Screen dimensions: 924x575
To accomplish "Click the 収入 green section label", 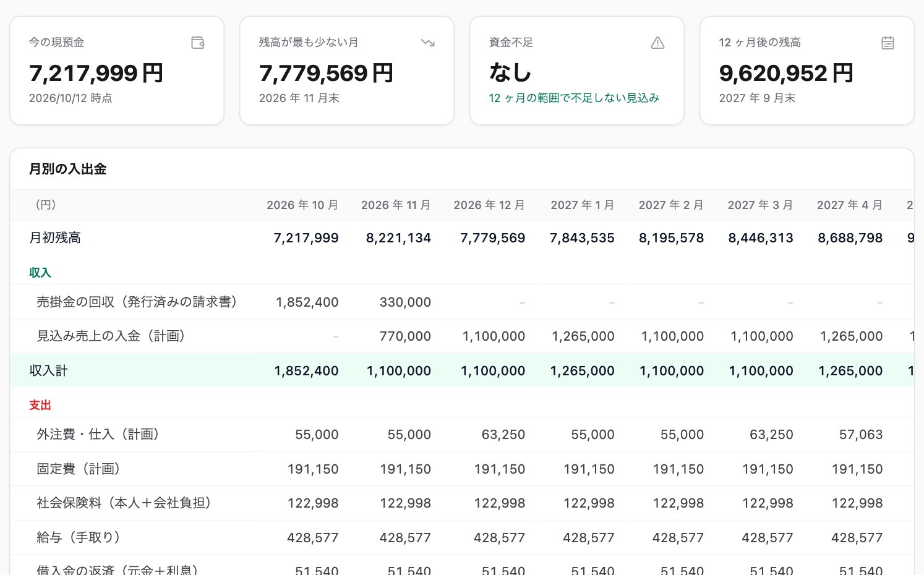I will click(x=40, y=273).
